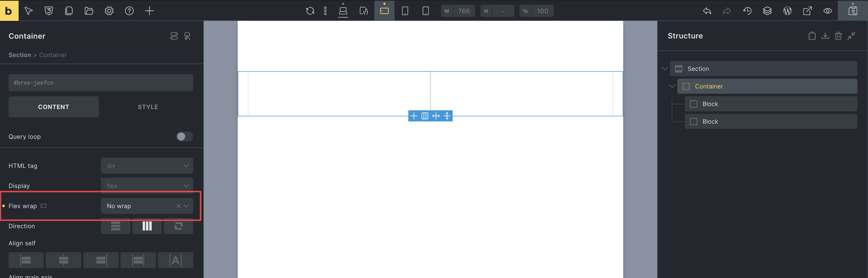Click Section in the breadcrumb
868x278 pixels.
[20, 55]
